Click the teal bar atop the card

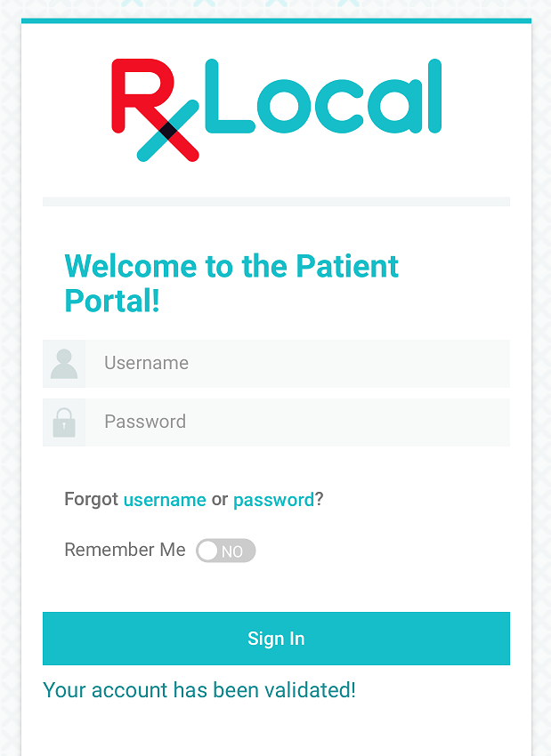pos(277,20)
